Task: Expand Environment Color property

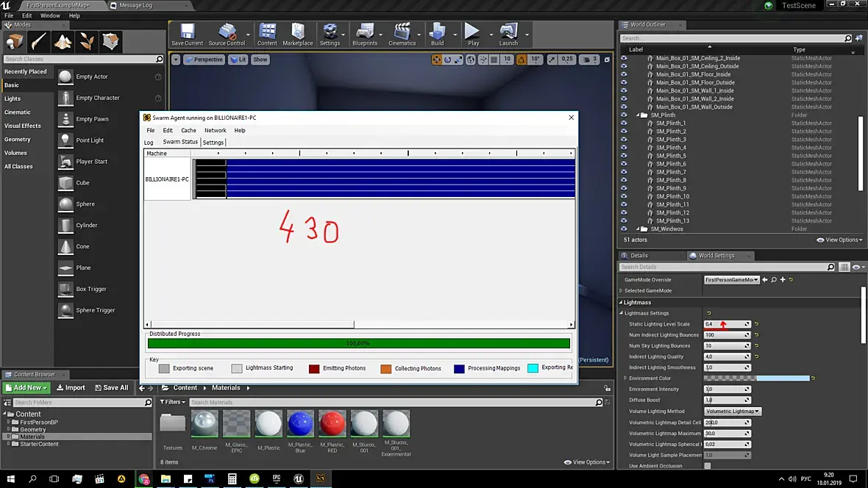Action: pos(625,378)
